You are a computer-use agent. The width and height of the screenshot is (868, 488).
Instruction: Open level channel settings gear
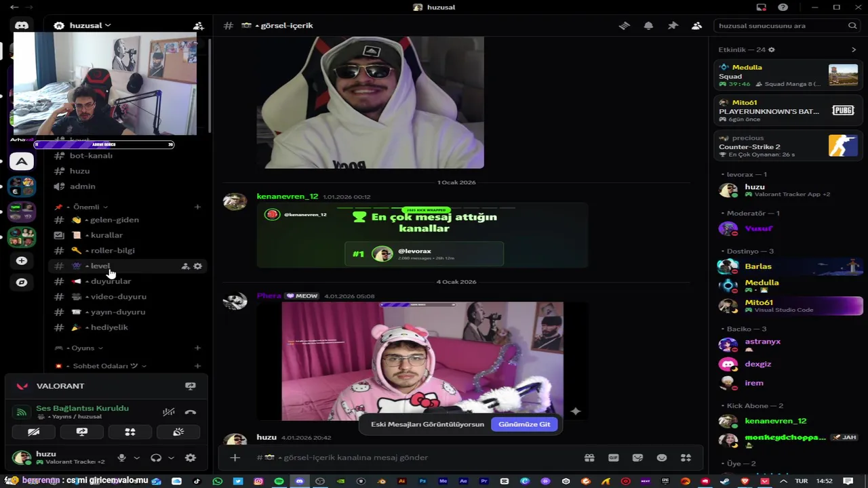pyautogui.click(x=198, y=266)
